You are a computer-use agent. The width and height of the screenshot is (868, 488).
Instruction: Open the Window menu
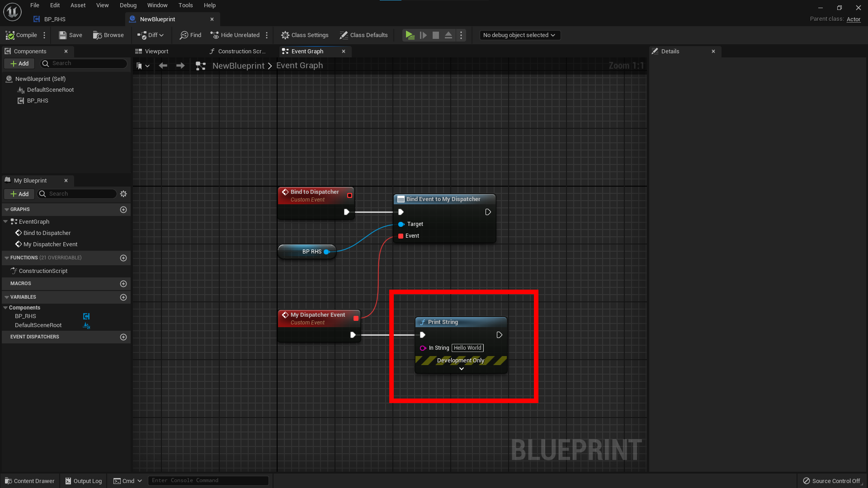157,5
